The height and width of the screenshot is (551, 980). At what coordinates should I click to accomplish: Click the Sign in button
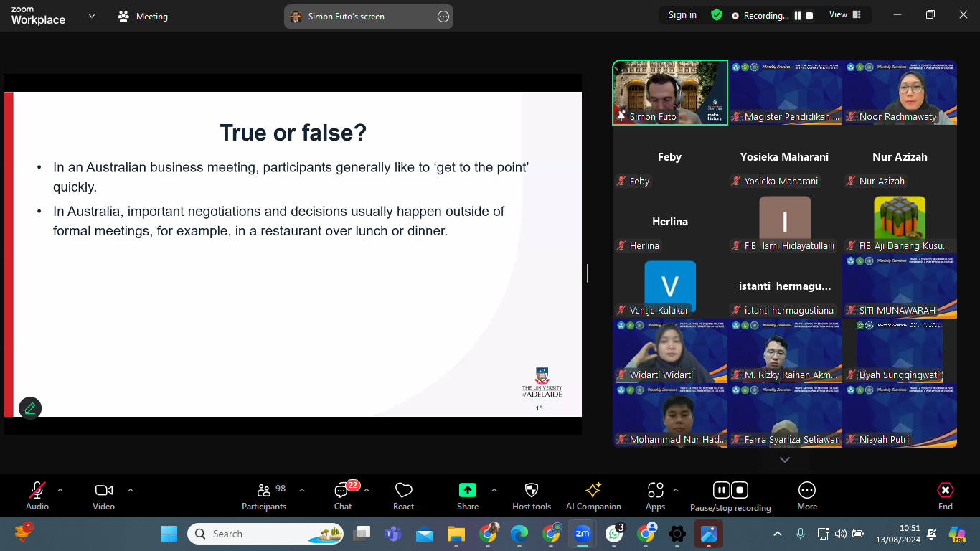[x=681, y=14]
